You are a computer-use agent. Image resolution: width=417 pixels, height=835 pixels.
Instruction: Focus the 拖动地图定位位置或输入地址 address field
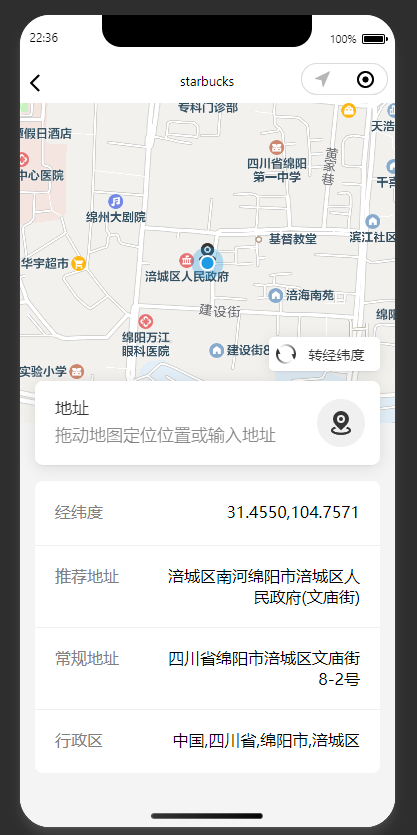click(x=165, y=436)
